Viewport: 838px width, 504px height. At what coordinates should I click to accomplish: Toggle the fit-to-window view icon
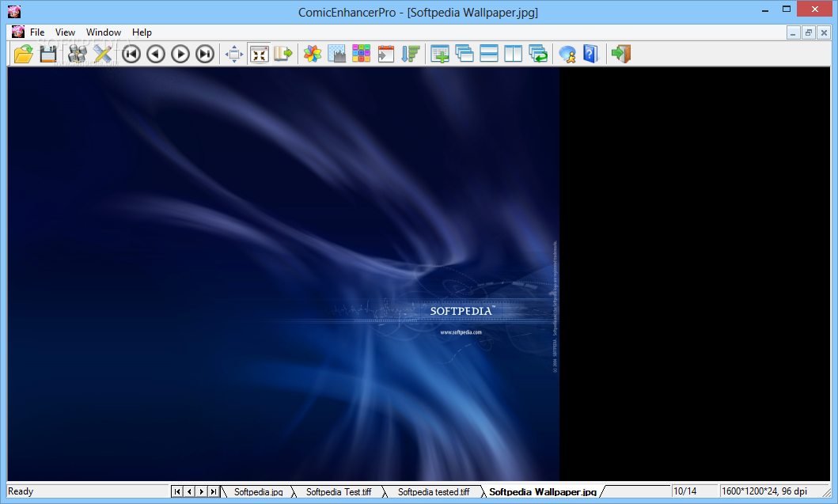tap(260, 54)
